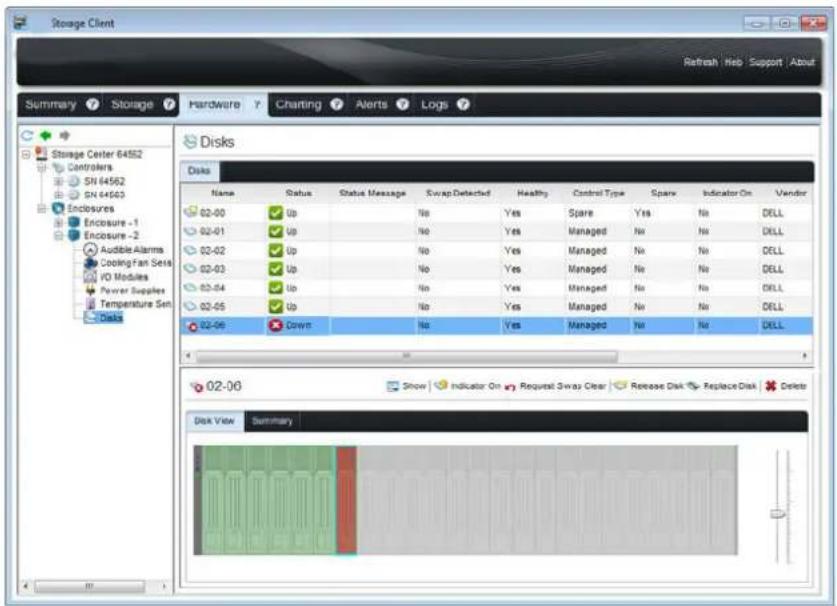Click the green back arrow icon
The image size is (837, 606).
(46, 136)
